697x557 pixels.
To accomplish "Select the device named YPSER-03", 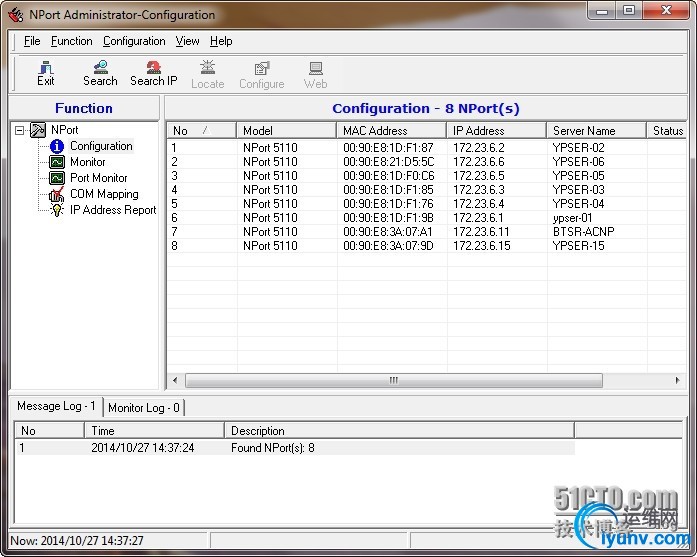I will [x=427, y=190].
